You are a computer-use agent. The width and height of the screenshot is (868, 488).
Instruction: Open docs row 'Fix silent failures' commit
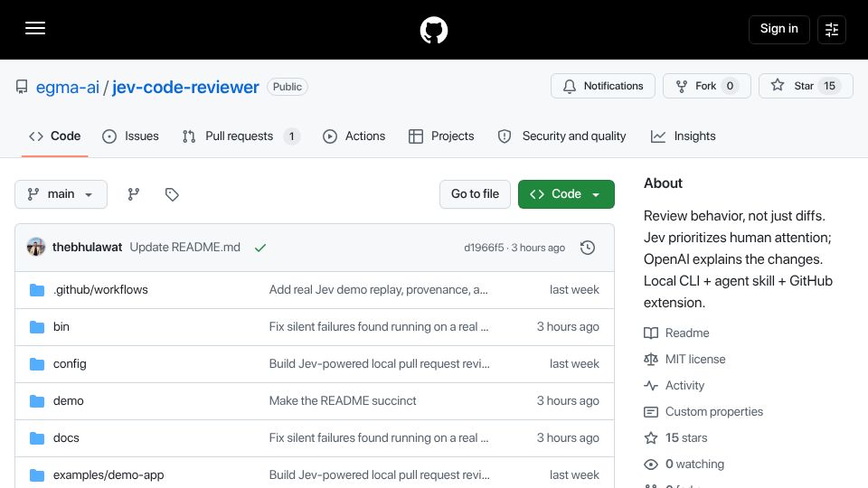point(379,438)
